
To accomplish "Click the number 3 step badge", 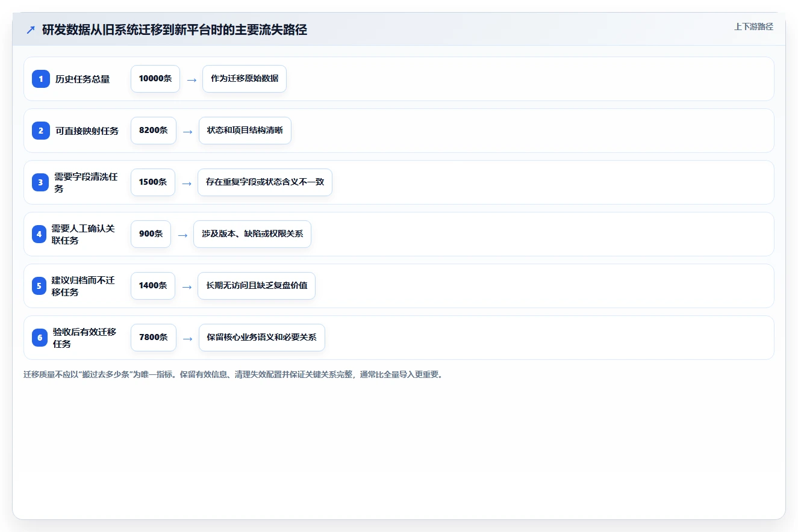I will (x=40, y=182).
